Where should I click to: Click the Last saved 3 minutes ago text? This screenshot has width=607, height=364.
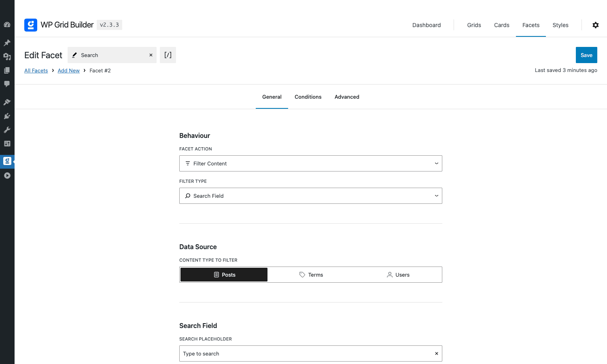pyautogui.click(x=566, y=70)
